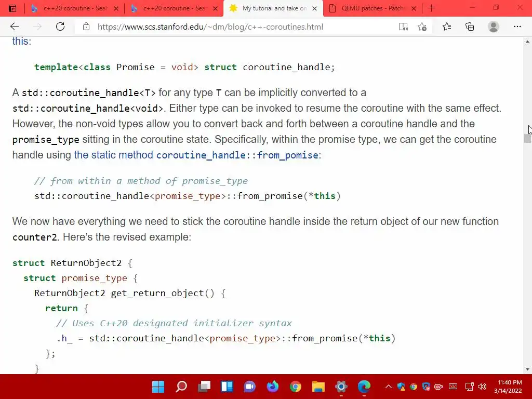Close the My tutorial and take on tab
532x399 pixels.
coord(314,8)
